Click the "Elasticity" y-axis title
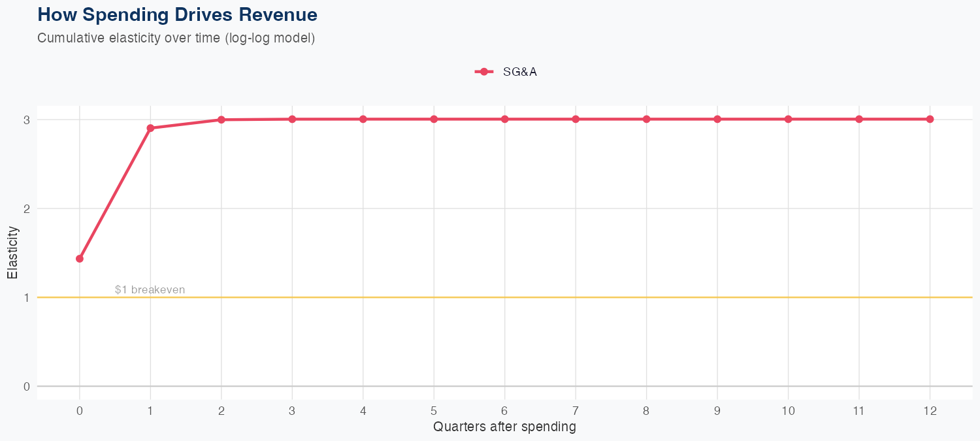Screen dimensions: 980x441 13,252
